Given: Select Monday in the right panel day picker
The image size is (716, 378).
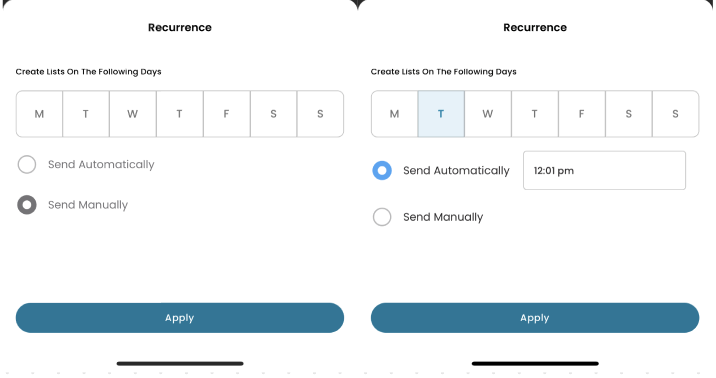Looking at the screenshot, I should point(395,114).
